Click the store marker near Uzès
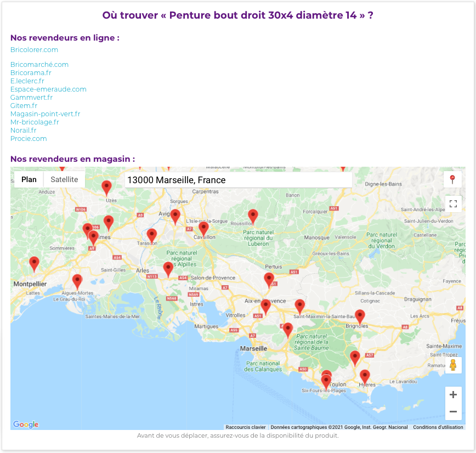476x453 pixels. (x=106, y=187)
